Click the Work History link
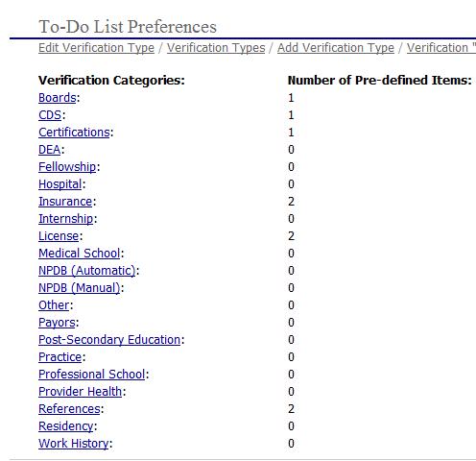 (x=74, y=444)
